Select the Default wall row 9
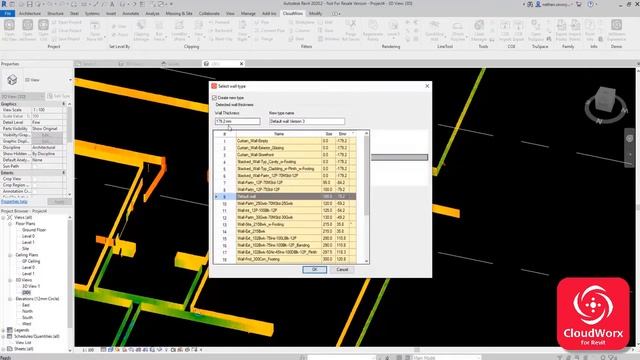This screenshot has height=360, width=640. click(286, 197)
